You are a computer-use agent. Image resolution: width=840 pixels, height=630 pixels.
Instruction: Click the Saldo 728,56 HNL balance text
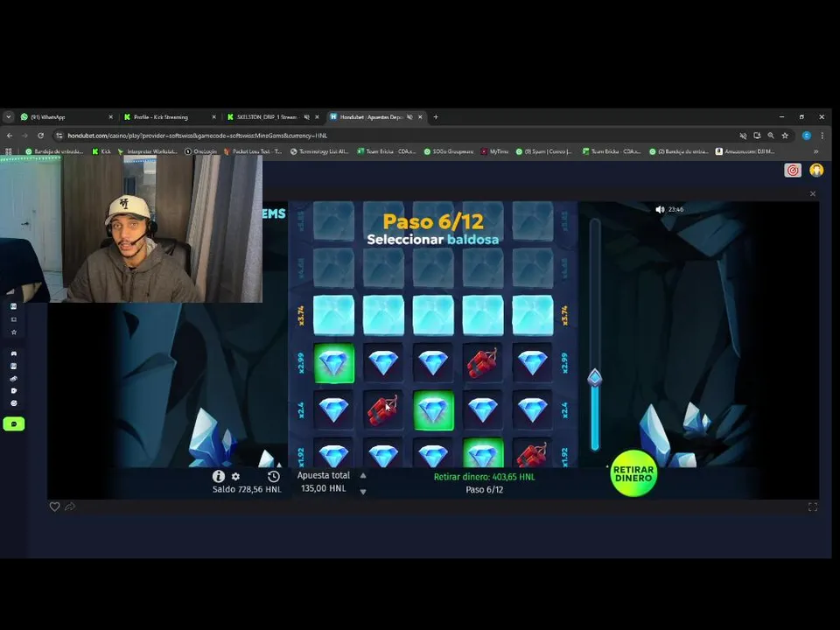pyautogui.click(x=247, y=489)
